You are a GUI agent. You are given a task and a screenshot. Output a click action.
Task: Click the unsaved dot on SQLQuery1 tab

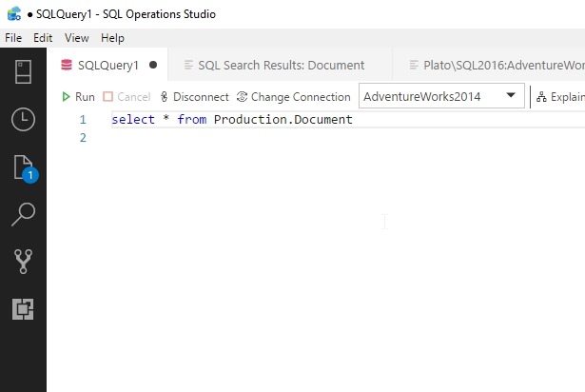(x=153, y=66)
